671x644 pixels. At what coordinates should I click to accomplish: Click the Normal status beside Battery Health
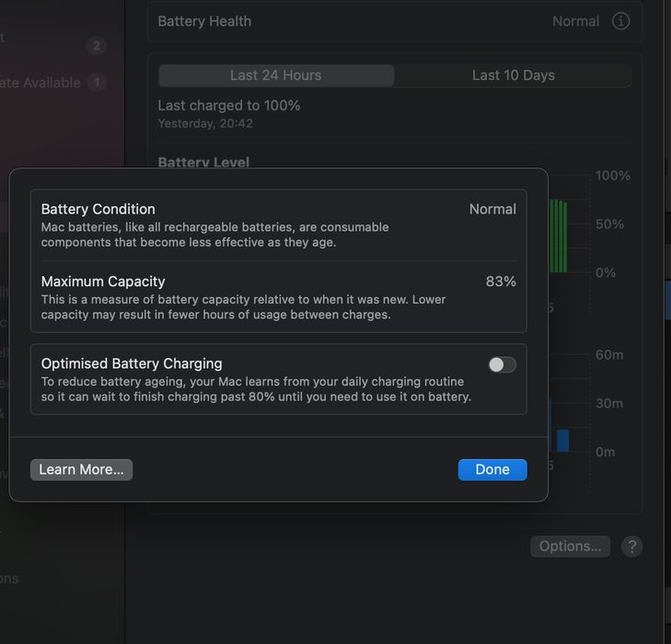[x=575, y=21]
